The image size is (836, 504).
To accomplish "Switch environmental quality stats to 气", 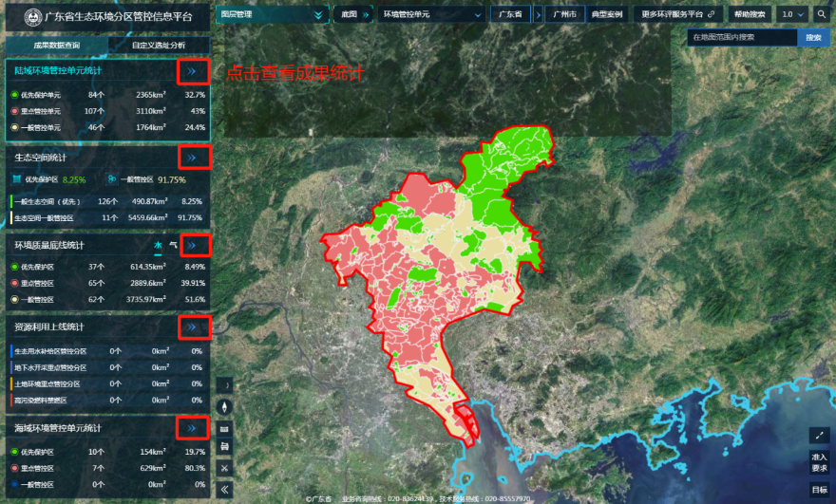I will 172,245.
